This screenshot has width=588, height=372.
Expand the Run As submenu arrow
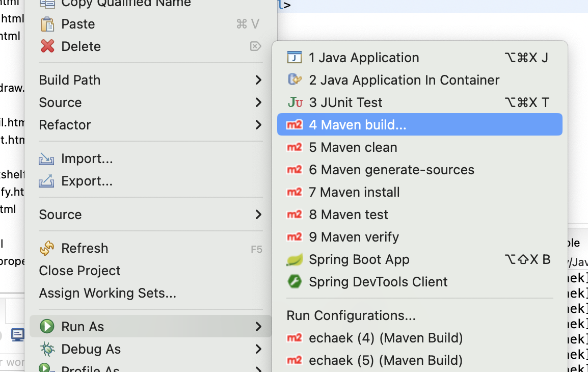(258, 327)
